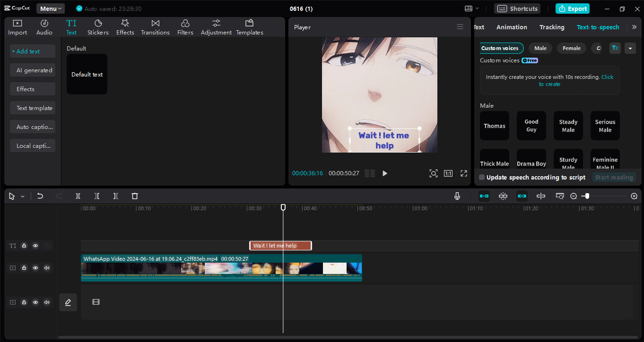
Task: Toggle the player 1:1 ratio button
Action: (448, 174)
